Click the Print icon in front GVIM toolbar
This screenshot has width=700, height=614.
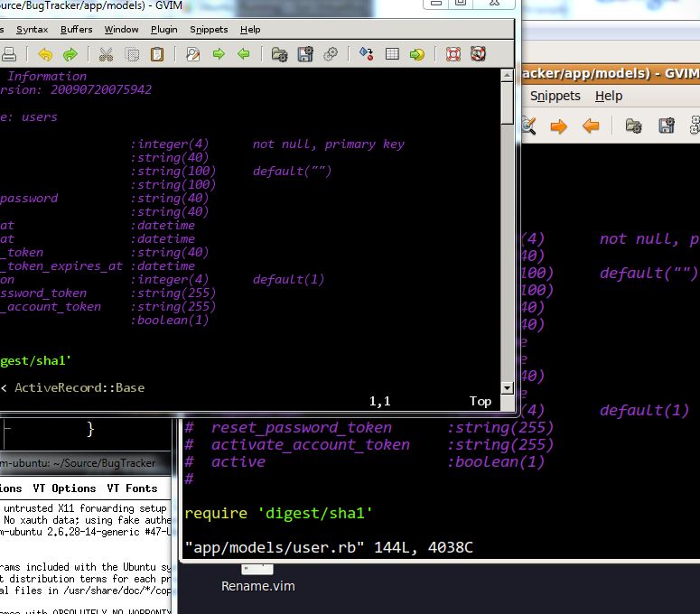tap(8, 54)
